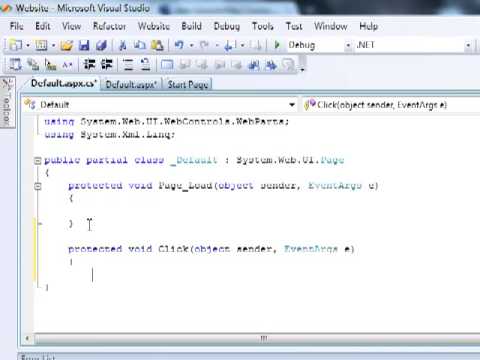Open the Edit menu
Image resolution: width=480 pixels, height=360 pixels.
43,26
